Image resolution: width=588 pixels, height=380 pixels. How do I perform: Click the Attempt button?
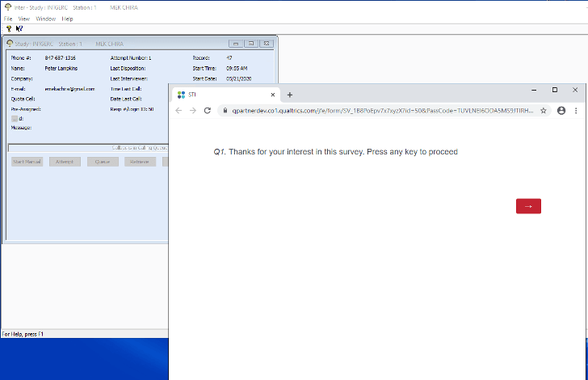pyautogui.click(x=65, y=162)
